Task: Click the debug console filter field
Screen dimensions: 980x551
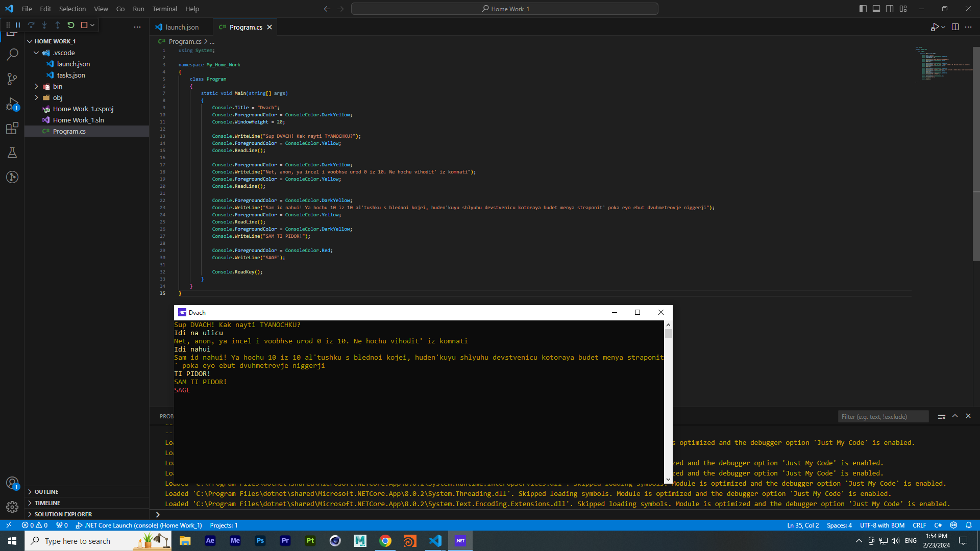Action: [x=882, y=417]
